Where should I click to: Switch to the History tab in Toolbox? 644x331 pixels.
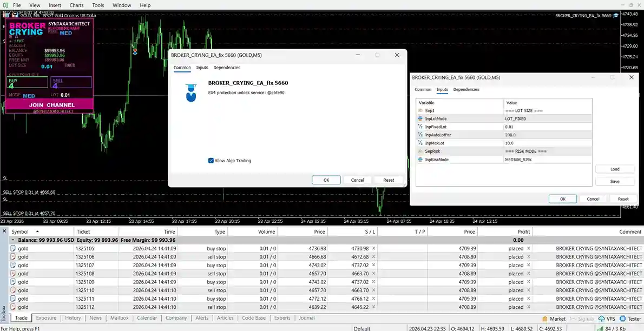(73, 318)
